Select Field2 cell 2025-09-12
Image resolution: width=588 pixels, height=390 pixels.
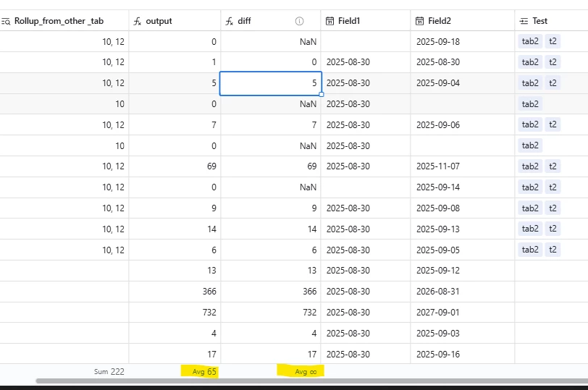(463, 271)
